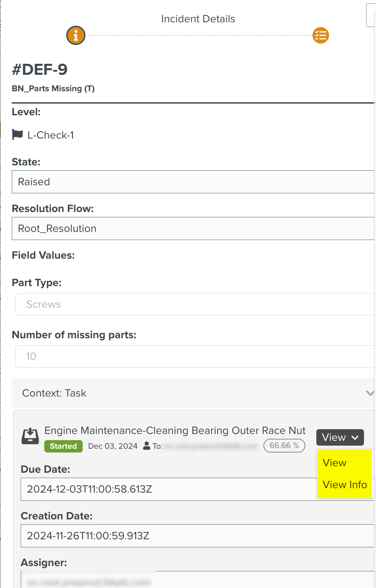Screen dimensions: 376x588
Task: Click the checklist step icon
Action: [321, 35]
